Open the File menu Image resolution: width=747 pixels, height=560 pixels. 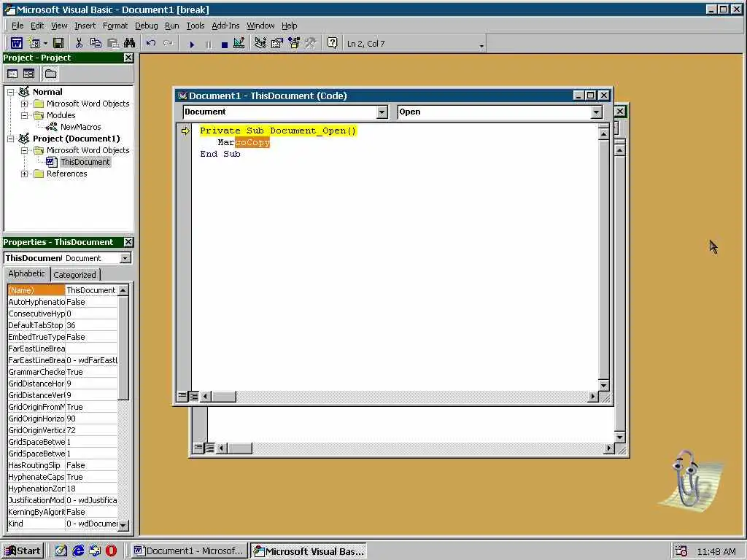coord(18,26)
